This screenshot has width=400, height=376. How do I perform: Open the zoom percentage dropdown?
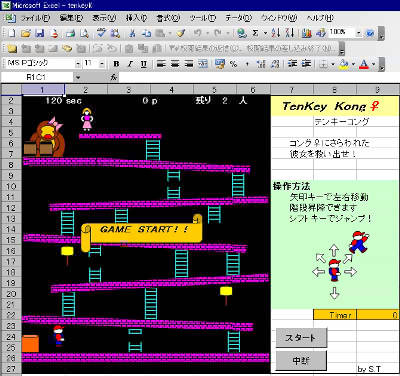tap(358, 33)
